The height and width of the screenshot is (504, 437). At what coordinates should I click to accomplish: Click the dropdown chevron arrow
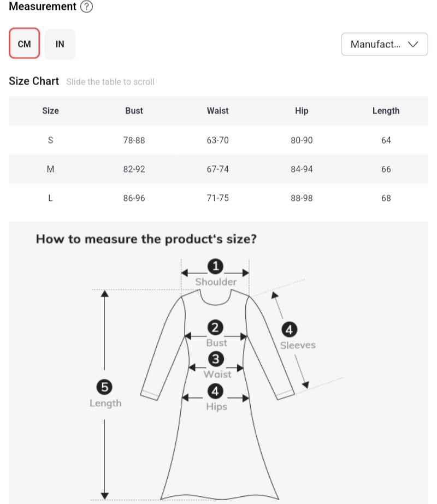pos(413,44)
